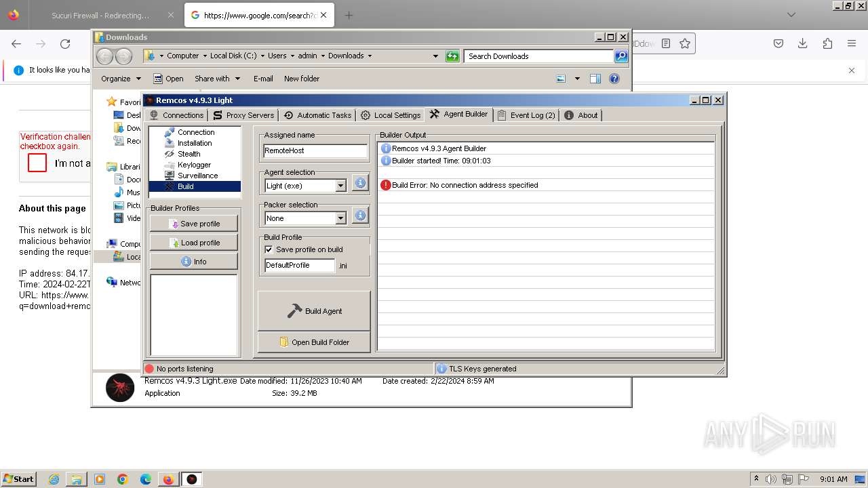The image size is (868, 488).
Task: Click info icon beside Packer selection
Action: pos(360,216)
